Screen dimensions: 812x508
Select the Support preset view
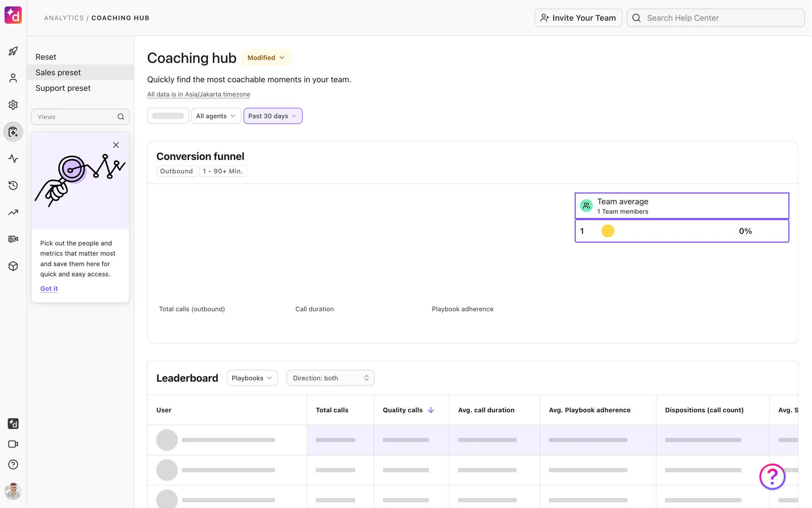tap(63, 88)
